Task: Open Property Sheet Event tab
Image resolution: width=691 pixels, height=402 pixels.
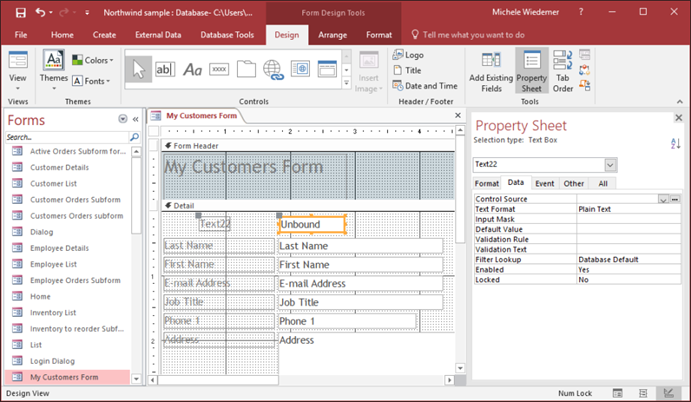Action: click(x=545, y=183)
